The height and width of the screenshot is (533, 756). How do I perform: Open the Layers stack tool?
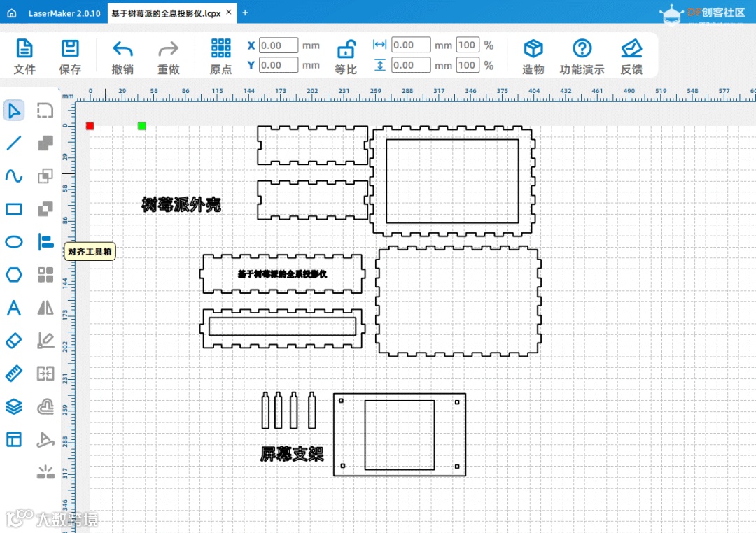click(x=14, y=406)
